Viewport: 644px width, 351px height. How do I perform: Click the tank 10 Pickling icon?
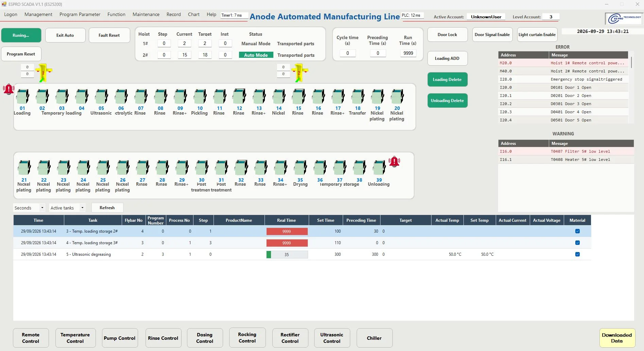pyautogui.click(x=200, y=97)
